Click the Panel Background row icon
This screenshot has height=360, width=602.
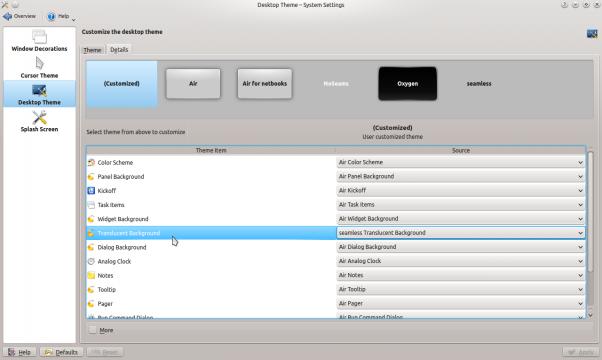click(91, 177)
